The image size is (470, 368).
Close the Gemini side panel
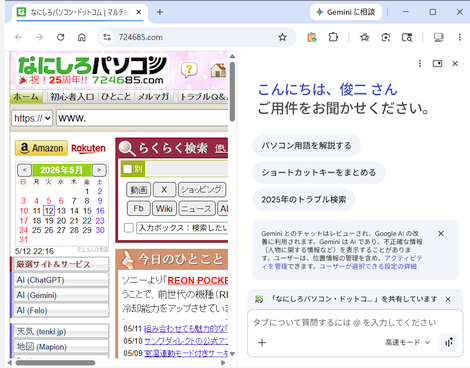(455, 63)
